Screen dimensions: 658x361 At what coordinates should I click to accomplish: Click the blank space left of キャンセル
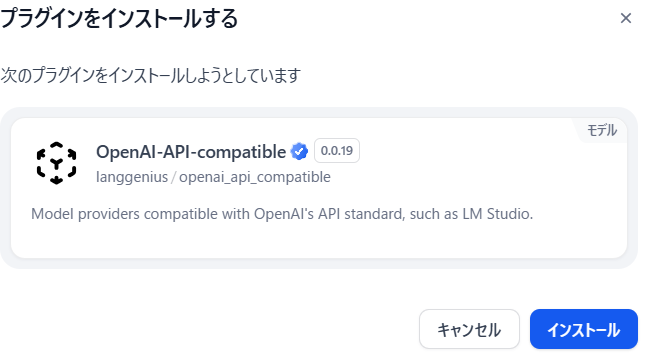pos(210,329)
